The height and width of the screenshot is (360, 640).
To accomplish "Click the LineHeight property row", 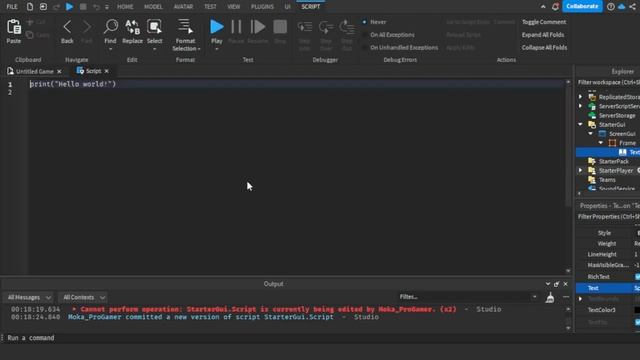I will pos(608,254).
